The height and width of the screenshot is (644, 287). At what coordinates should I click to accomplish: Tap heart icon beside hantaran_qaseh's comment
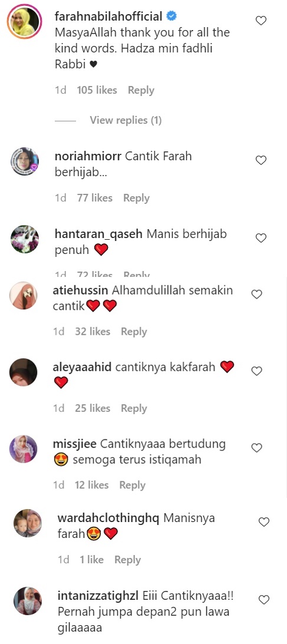261,238
